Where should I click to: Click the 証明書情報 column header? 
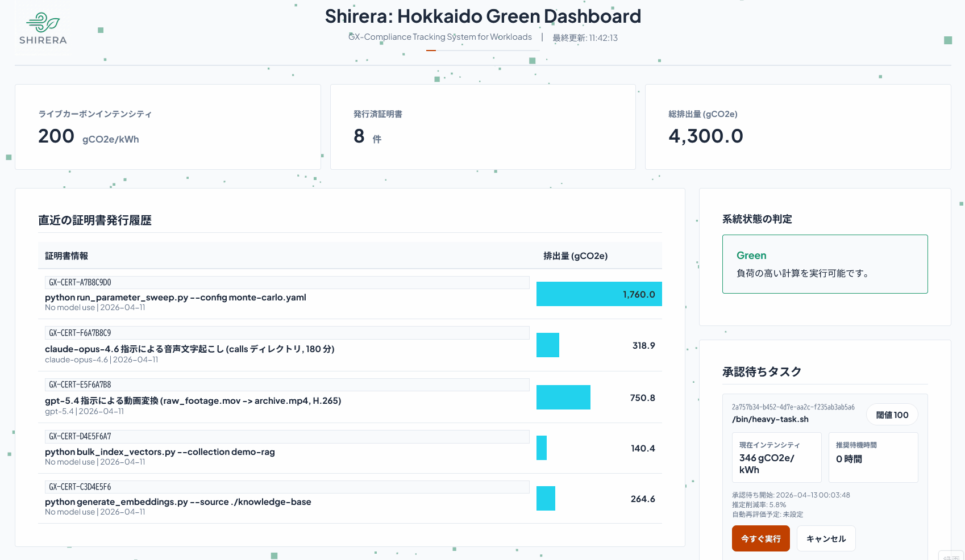[66, 256]
